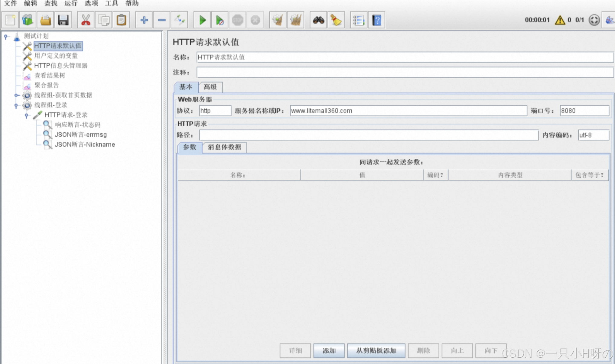Switch to the 高级 tab
The image size is (615, 364).
point(210,87)
